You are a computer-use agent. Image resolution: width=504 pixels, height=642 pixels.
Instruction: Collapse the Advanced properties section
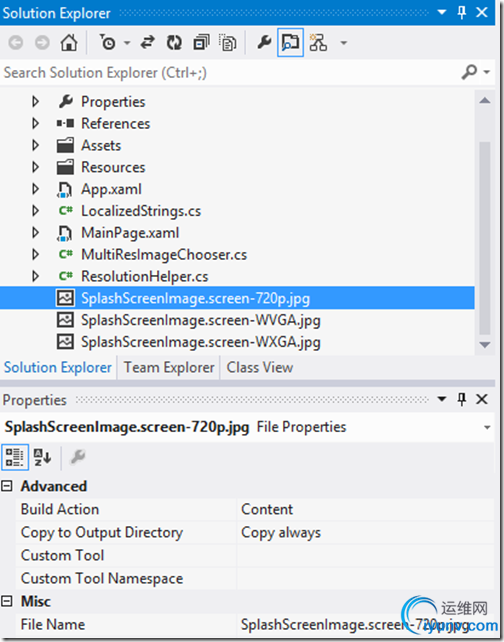pos(7,486)
